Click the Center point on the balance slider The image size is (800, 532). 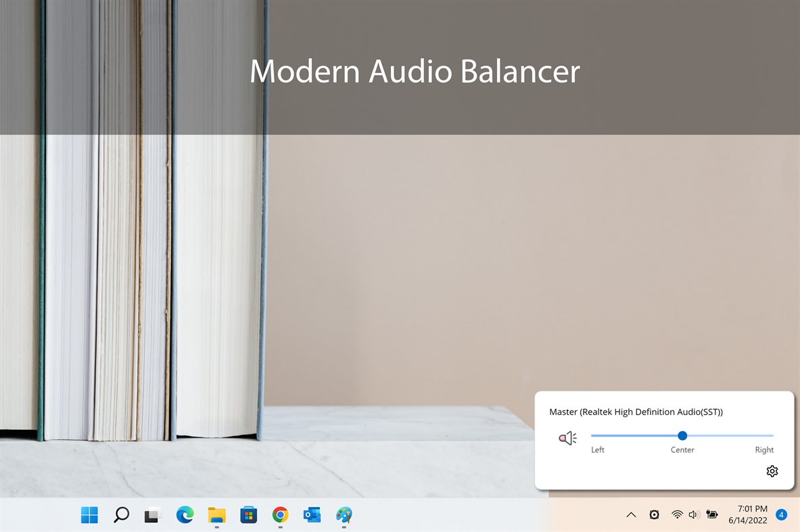pyautogui.click(x=682, y=436)
